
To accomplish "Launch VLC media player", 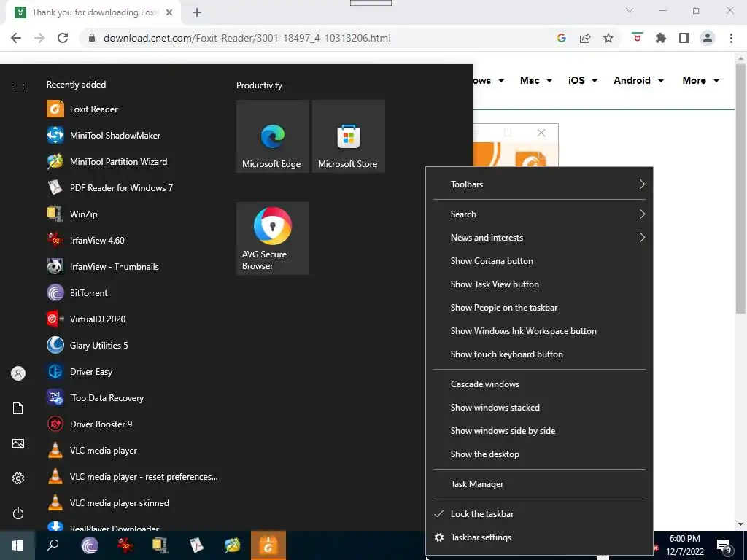I will click(x=133, y=451).
